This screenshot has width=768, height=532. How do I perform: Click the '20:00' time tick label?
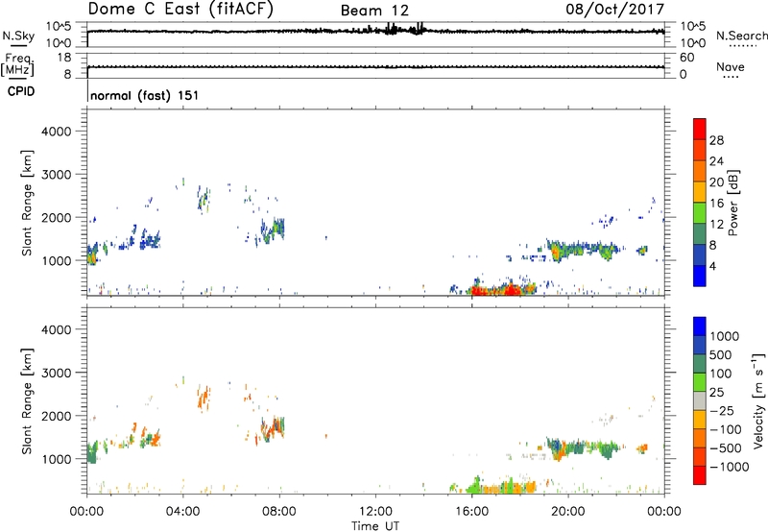point(568,512)
